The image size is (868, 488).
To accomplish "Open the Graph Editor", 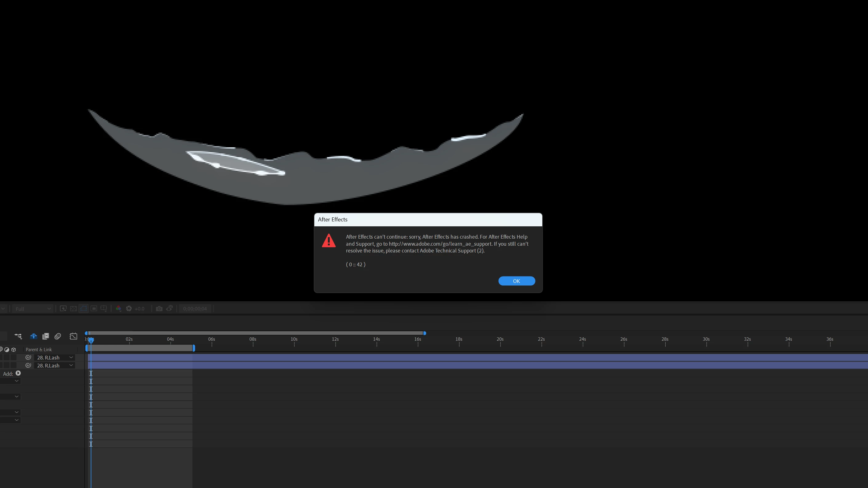I will (73, 336).
